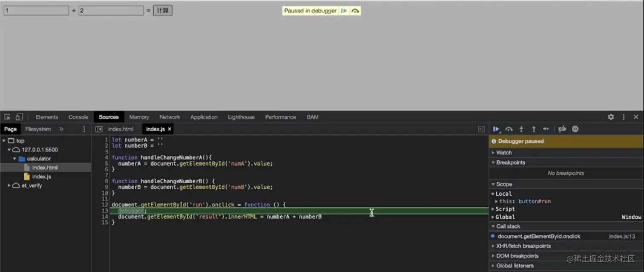Open the Application tab
This screenshot has width=644, height=272.
click(x=204, y=117)
